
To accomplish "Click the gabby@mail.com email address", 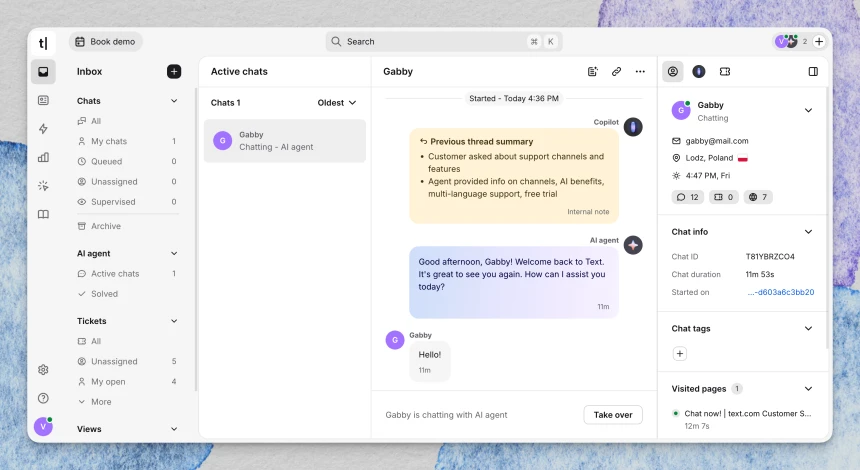I will [x=717, y=141].
